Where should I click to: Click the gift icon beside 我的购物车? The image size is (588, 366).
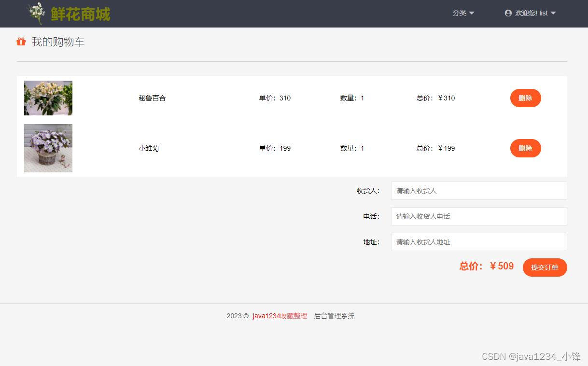pyautogui.click(x=21, y=42)
